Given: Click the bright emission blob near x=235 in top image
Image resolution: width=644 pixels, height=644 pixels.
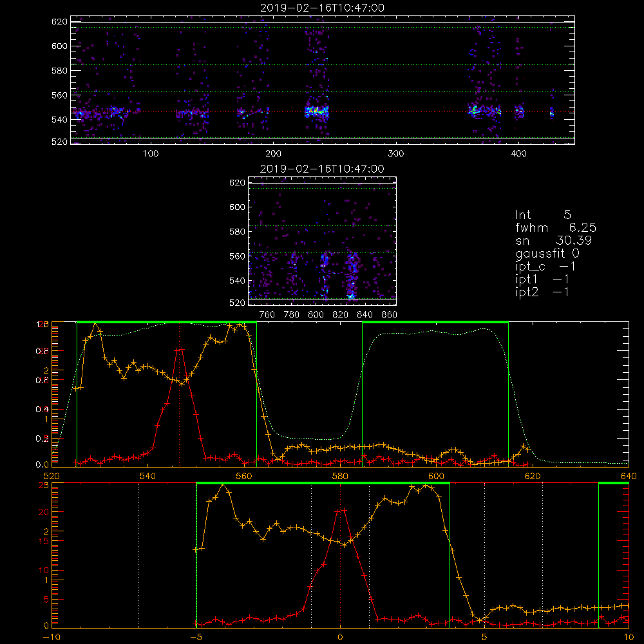Looking at the screenshot, I should pos(317,111).
